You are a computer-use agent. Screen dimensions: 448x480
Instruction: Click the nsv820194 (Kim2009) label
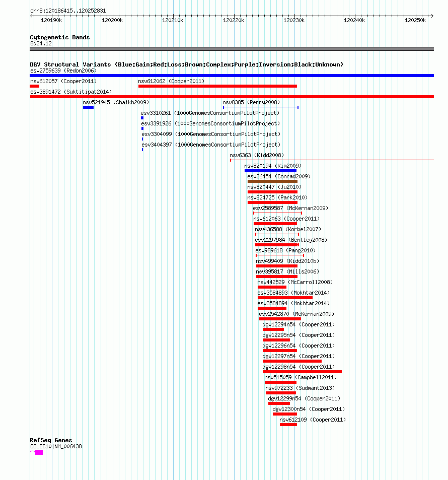pos(273,166)
